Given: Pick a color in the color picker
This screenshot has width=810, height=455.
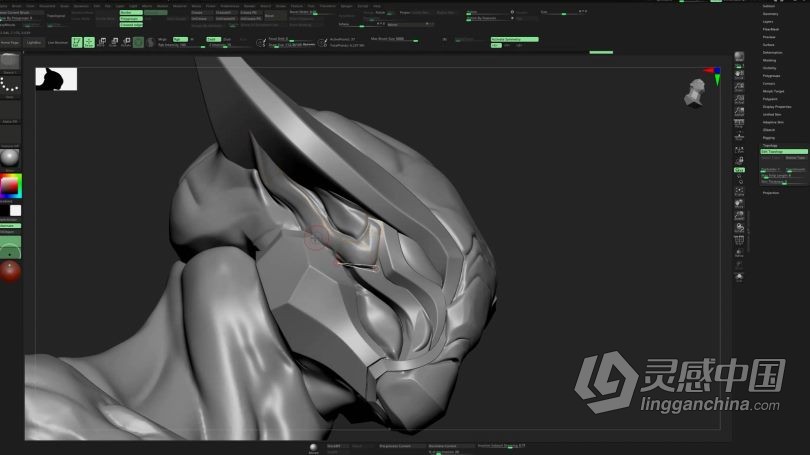Looking at the screenshot, I should tap(11, 186).
